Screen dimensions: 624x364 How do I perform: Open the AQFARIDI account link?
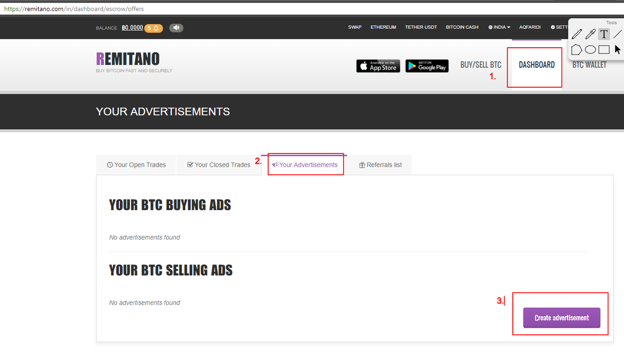point(530,27)
